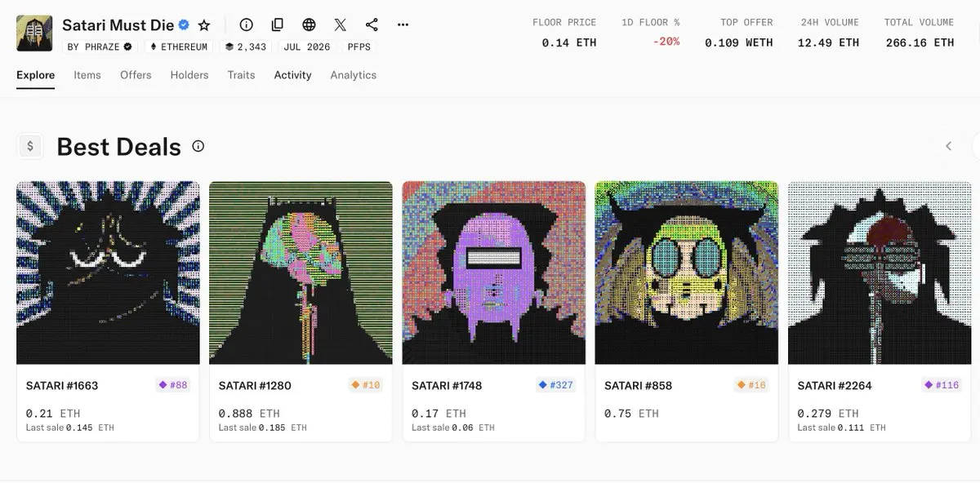980x483 pixels.
Task: Open the three-dot more options menu
Action: pyautogui.click(x=403, y=25)
